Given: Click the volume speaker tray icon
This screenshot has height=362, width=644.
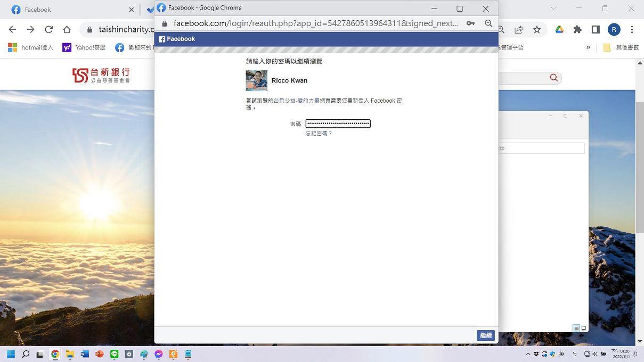Looking at the screenshot, I should [595, 354].
